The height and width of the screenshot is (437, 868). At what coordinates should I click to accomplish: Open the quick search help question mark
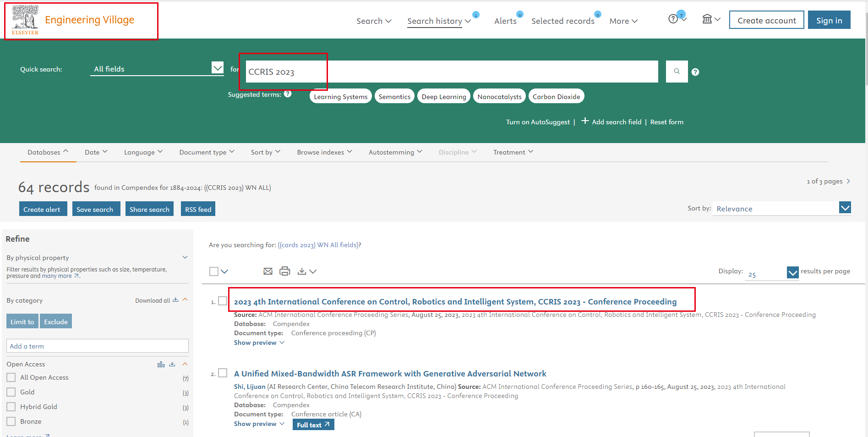(695, 72)
